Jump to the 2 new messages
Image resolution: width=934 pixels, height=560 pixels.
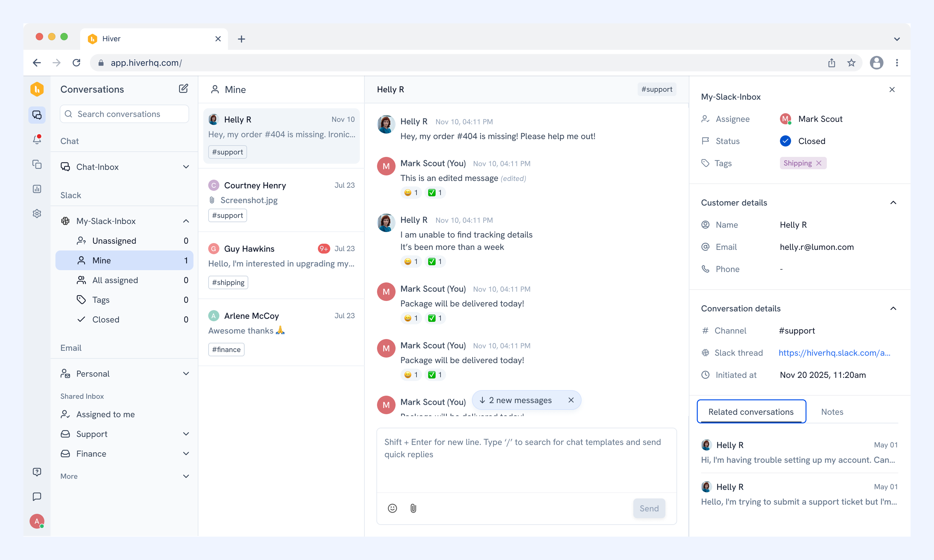(520, 400)
